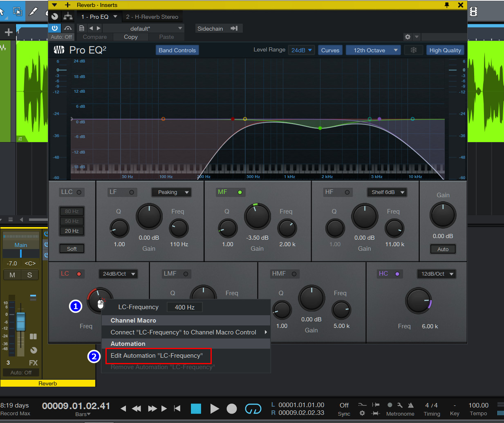Switch to the 2 - H-Reverb Stereo tab

pyautogui.click(x=152, y=17)
